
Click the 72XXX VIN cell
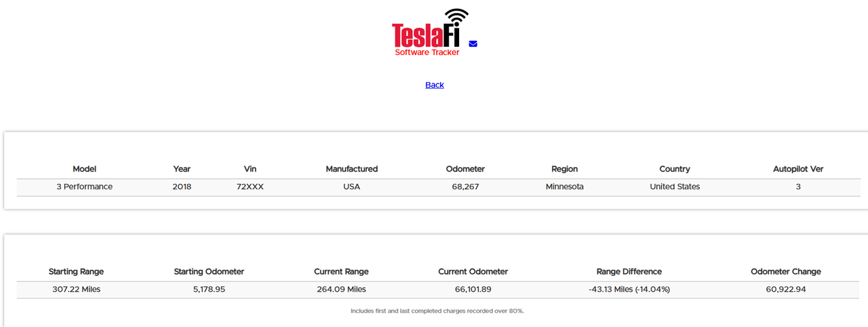pyautogui.click(x=250, y=187)
